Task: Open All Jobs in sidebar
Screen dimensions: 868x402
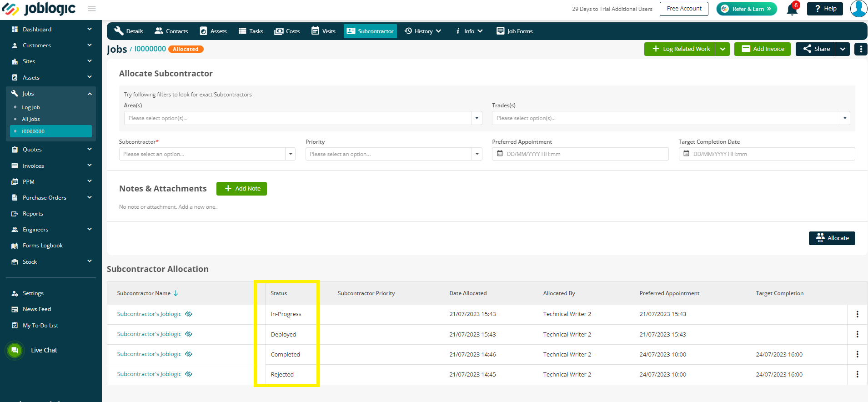Action: point(31,119)
